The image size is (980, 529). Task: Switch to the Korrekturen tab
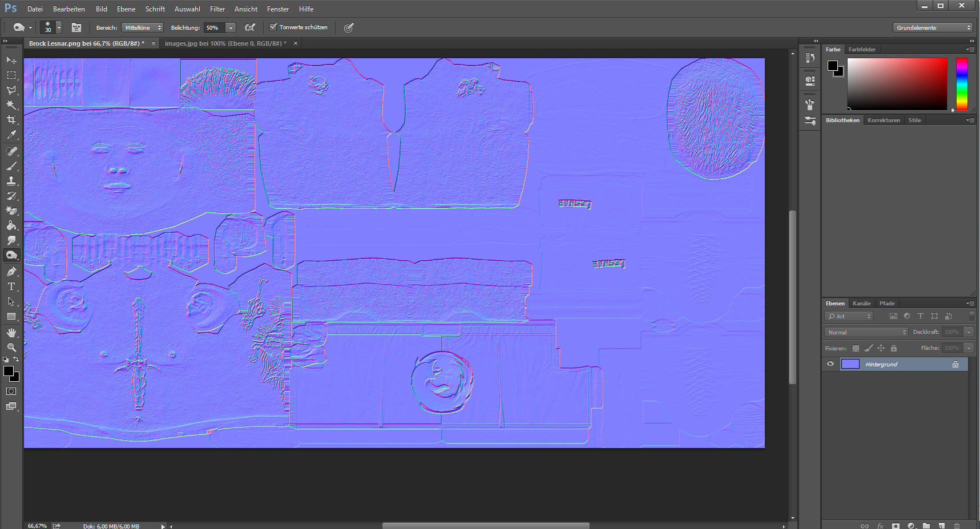(x=884, y=120)
